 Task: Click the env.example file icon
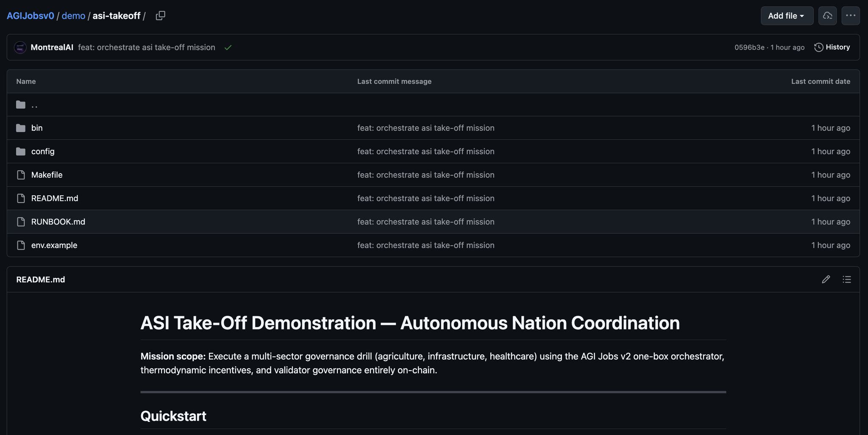click(21, 245)
